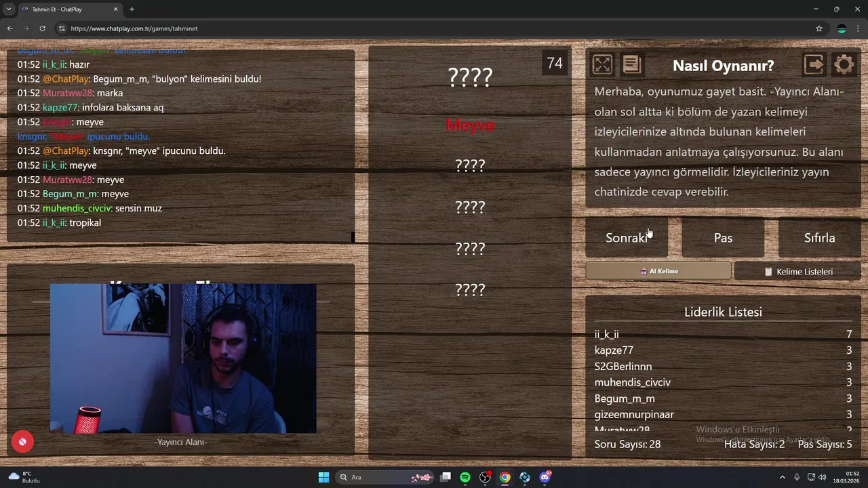Click the red round icon under the webcam

click(x=22, y=442)
